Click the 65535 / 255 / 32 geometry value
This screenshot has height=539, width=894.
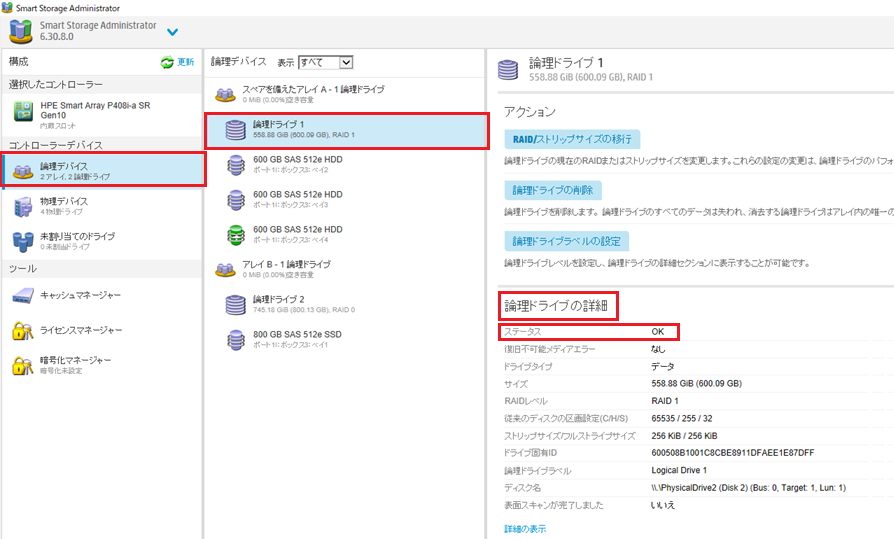point(682,418)
